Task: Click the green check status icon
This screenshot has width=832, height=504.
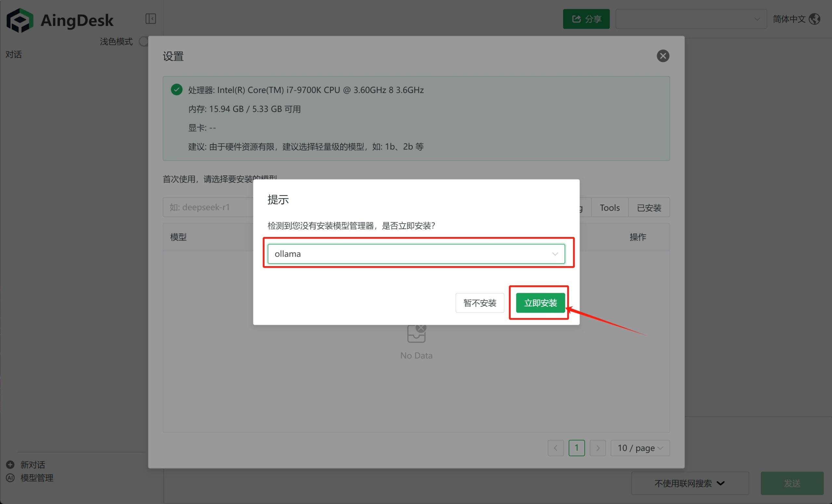Action: 176,90
